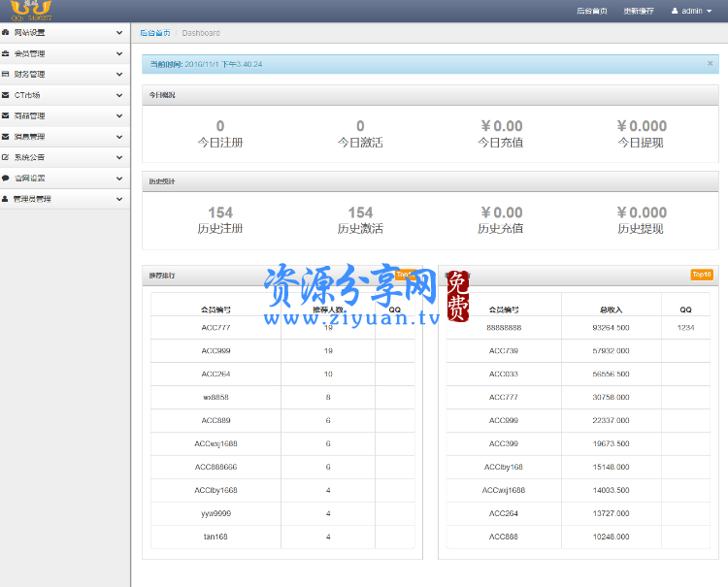
Task: Expand the 财务管理 section arrow
Action: [119, 75]
